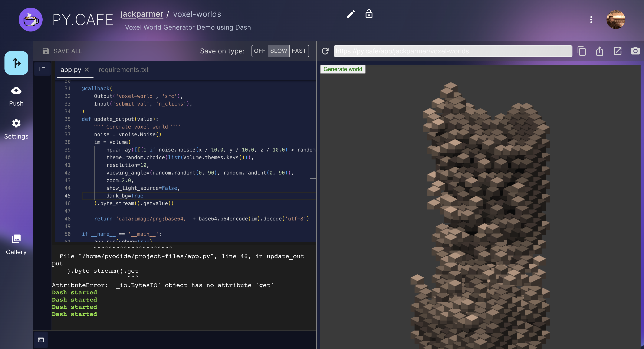Take a screenshot using the camera icon
The height and width of the screenshot is (349, 644).
(635, 51)
